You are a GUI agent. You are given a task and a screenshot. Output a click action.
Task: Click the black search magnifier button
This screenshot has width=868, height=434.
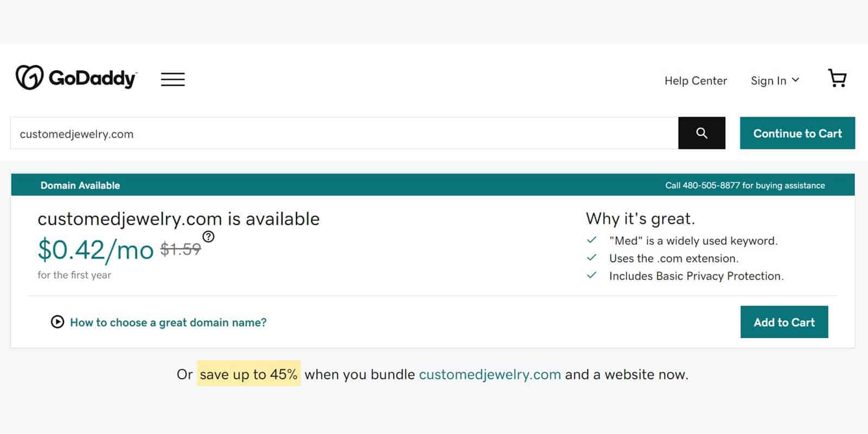701,133
